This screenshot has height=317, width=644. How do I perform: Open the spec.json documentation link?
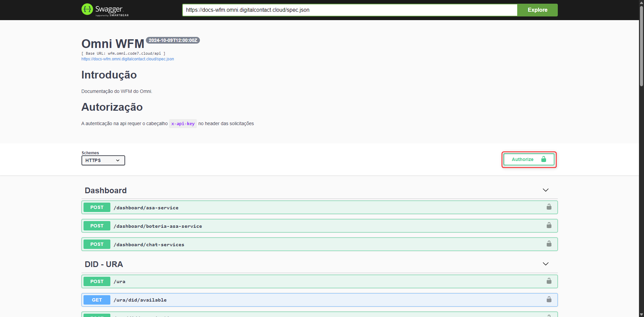[x=127, y=59]
